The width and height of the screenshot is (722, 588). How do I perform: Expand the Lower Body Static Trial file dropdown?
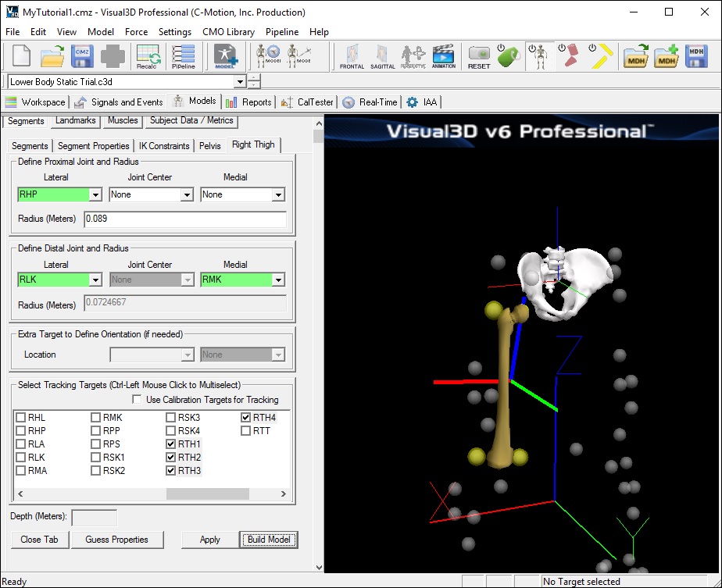[x=239, y=82]
